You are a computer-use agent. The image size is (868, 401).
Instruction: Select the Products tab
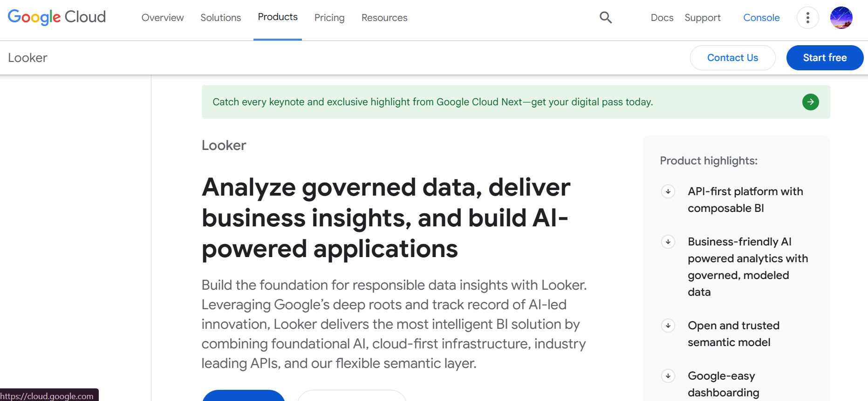(x=278, y=17)
